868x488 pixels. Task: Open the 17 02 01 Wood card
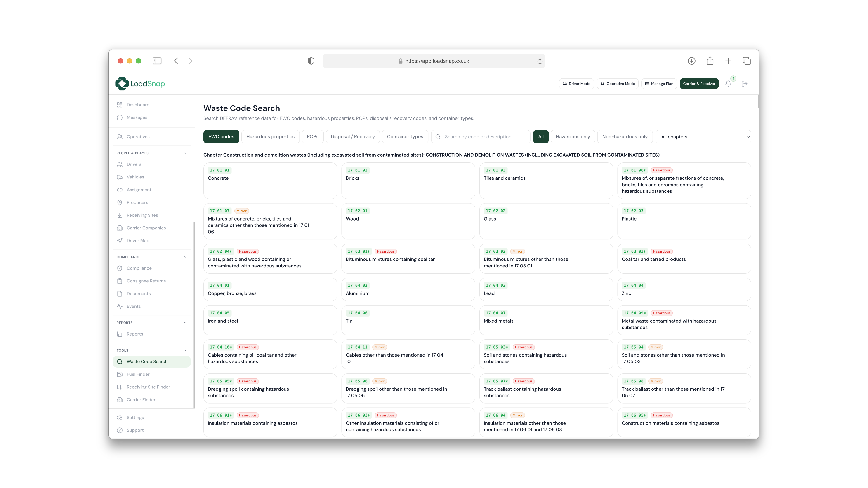pyautogui.click(x=408, y=221)
